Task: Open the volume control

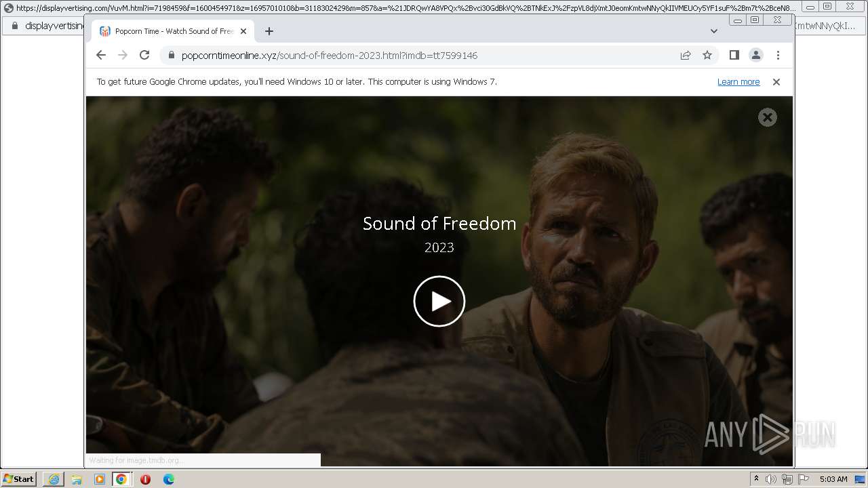Action: (x=771, y=479)
